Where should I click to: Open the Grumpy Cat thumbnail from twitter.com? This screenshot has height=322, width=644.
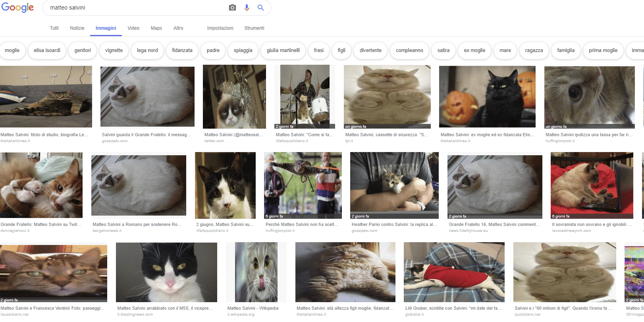pyautogui.click(x=234, y=97)
